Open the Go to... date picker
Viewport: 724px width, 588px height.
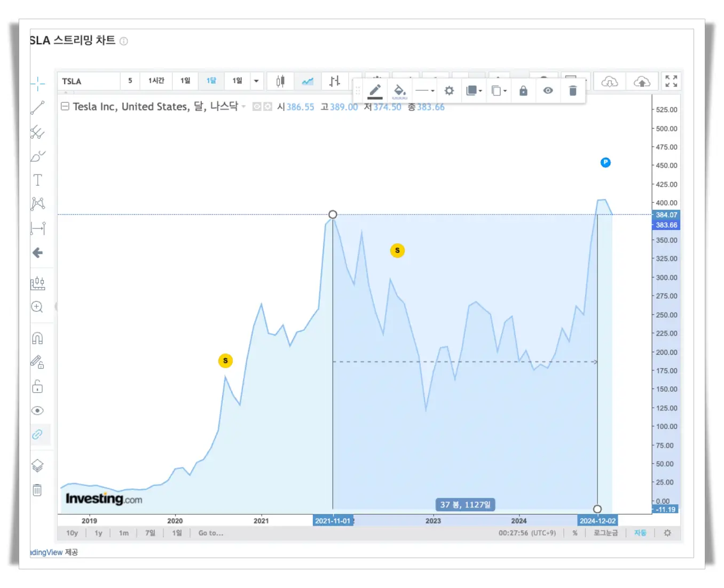pyautogui.click(x=211, y=533)
